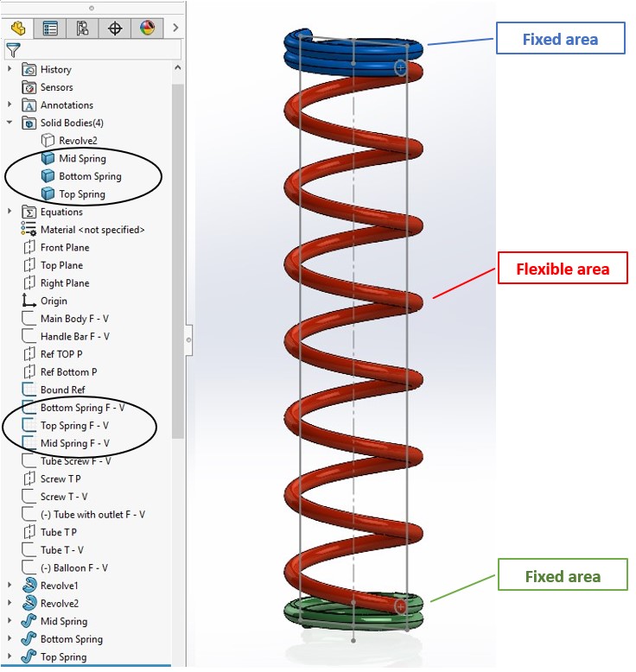Image resolution: width=636 pixels, height=672 pixels.
Task: Show more manager tabs with arrow
Action: pyautogui.click(x=175, y=28)
